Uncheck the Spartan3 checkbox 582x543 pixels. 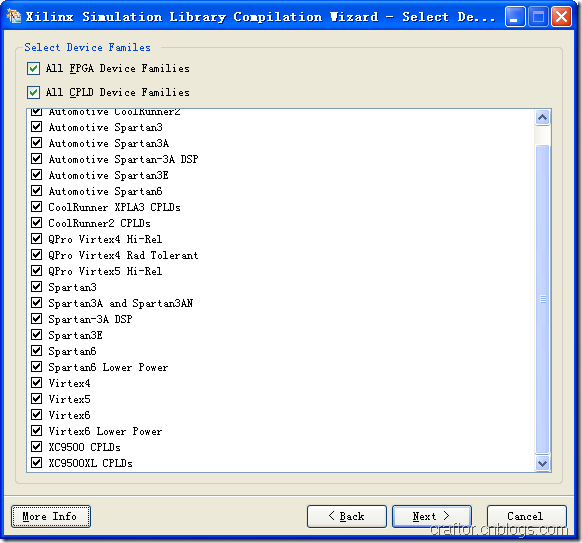point(36,287)
